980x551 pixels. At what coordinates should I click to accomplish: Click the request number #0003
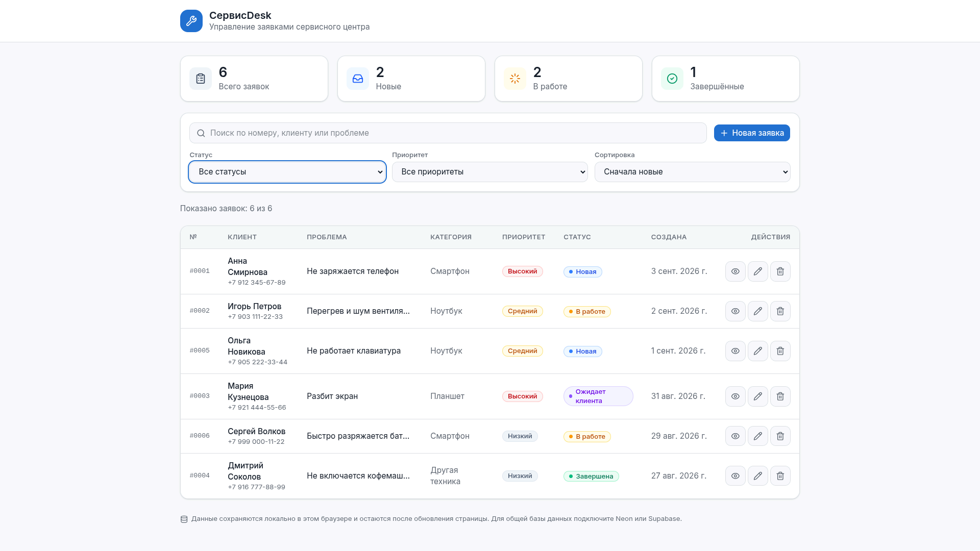click(200, 396)
